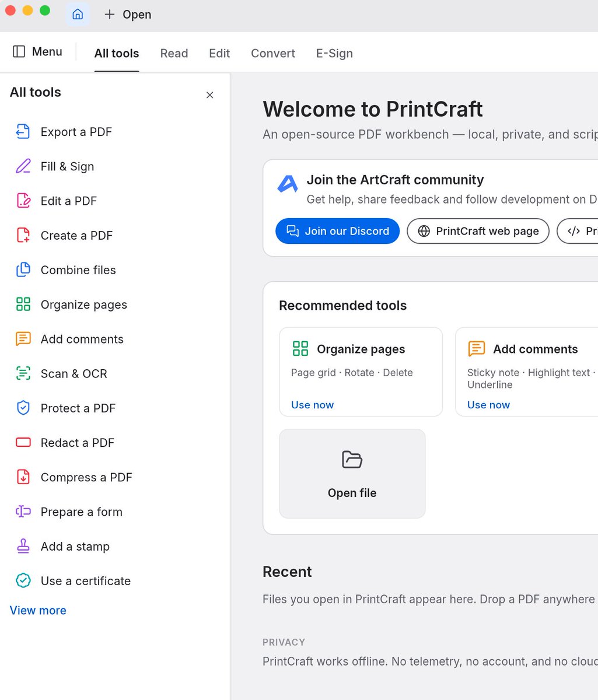This screenshot has width=598, height=700.
Task: Click the globe icon on PrintCraft web page
Action: click(424, 231)
